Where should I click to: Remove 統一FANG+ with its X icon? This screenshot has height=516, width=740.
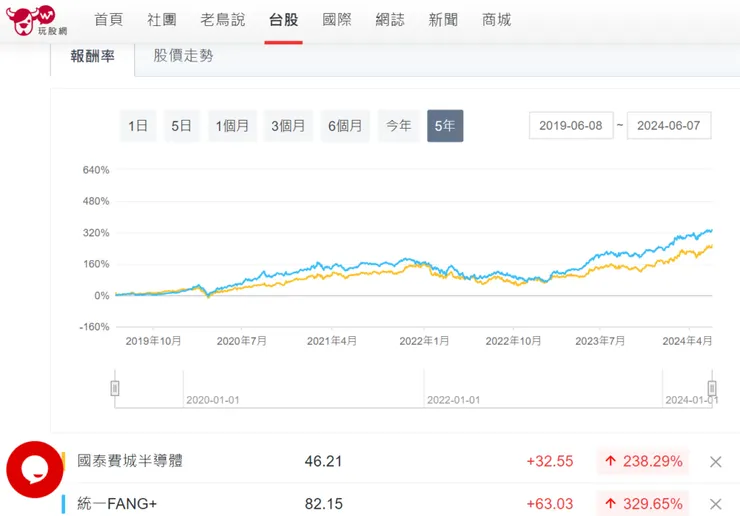(715, 504)
